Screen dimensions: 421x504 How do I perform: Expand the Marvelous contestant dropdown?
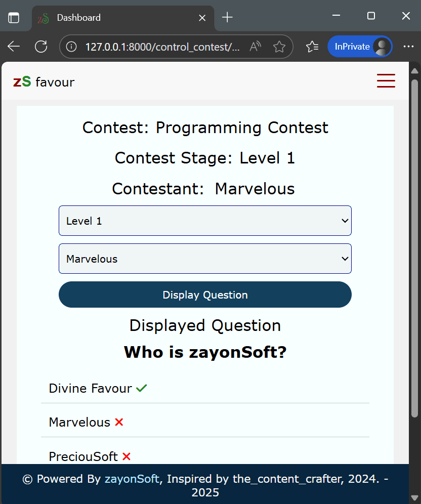[205, 259]
